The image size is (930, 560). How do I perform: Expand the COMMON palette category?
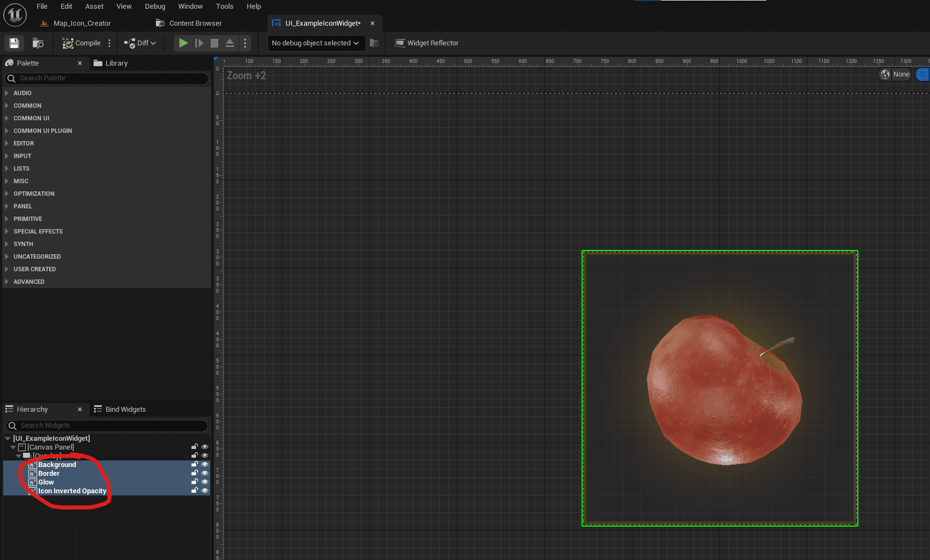pos(7,106)
